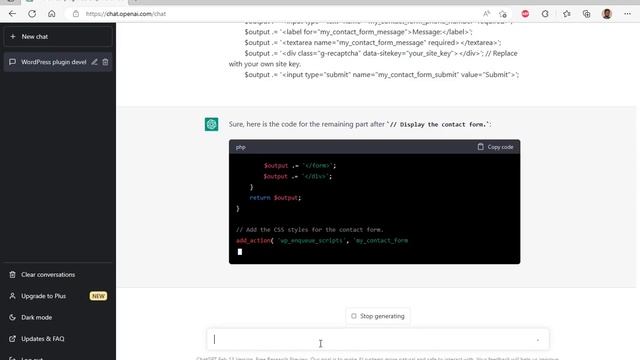Click Upgrade to Plus
640x360 pixels.
(58, 296)
